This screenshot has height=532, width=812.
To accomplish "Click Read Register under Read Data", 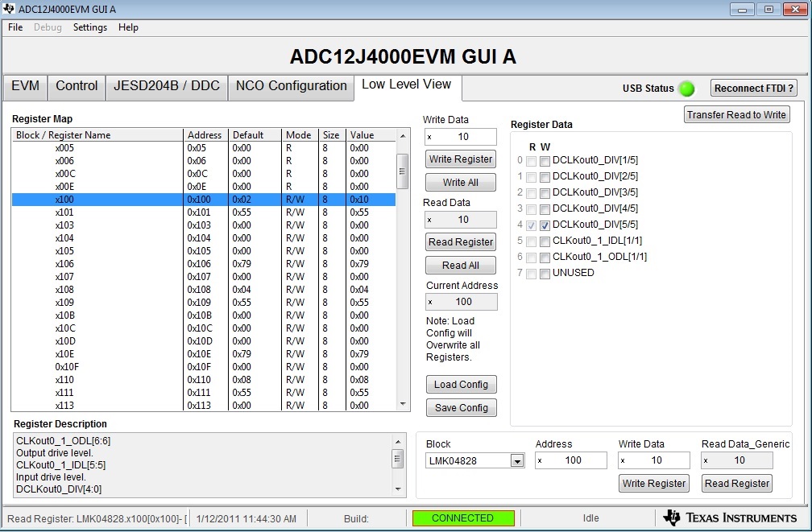I will pos(461,241).
